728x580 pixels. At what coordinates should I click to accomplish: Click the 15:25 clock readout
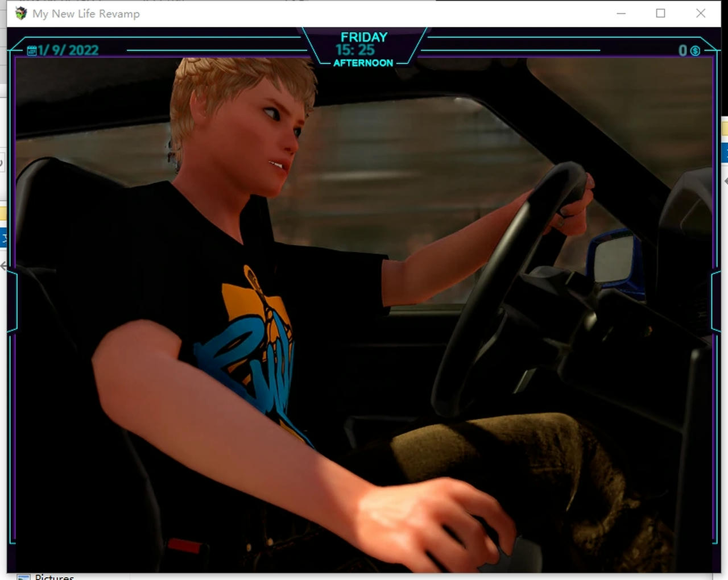[355, 50]
